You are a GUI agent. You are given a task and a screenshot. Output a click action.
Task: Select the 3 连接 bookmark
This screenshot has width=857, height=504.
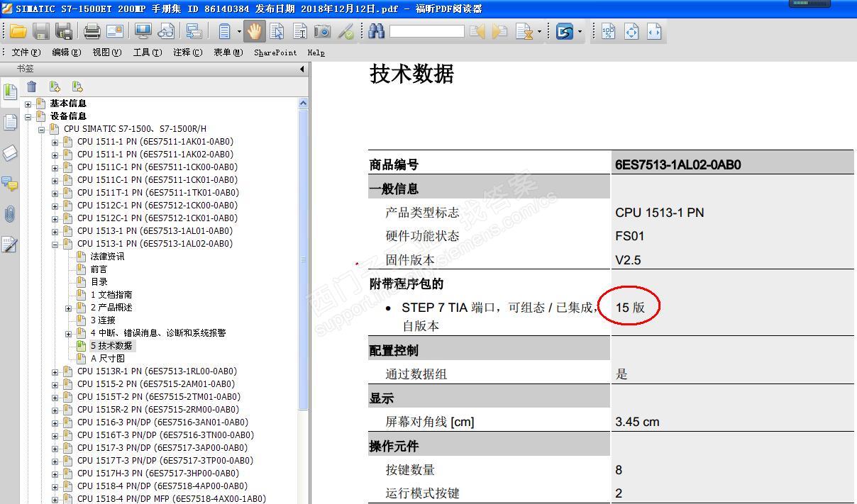pyautogui.click(x=103, y=320)
